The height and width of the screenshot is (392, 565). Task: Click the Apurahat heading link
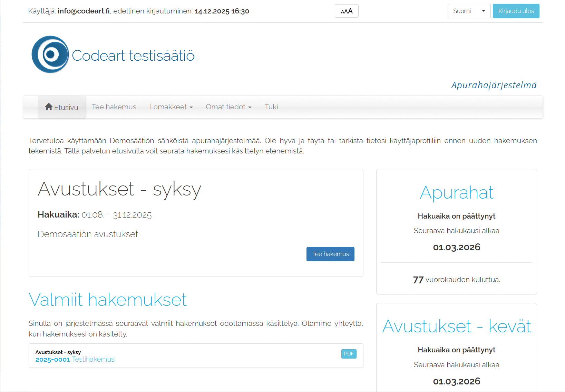pyautogui.click(x=456, y=192)
